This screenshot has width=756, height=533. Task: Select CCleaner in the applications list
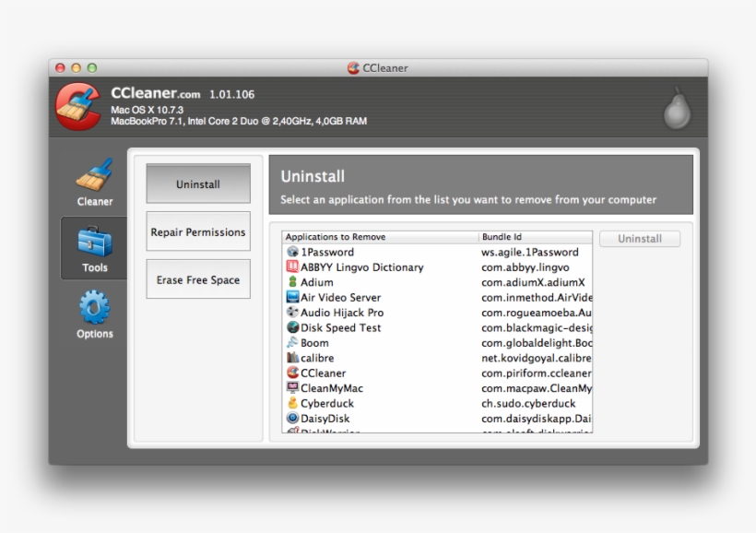coord(323,373)
